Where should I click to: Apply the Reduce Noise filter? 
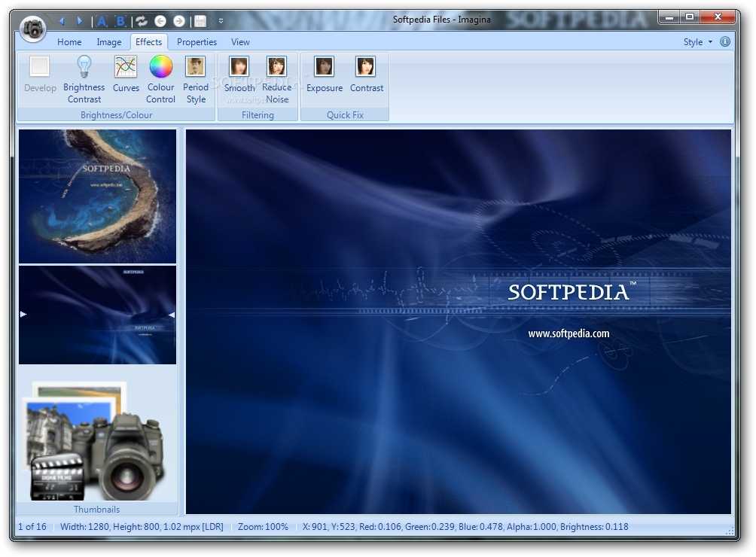(x=277, y=80)
